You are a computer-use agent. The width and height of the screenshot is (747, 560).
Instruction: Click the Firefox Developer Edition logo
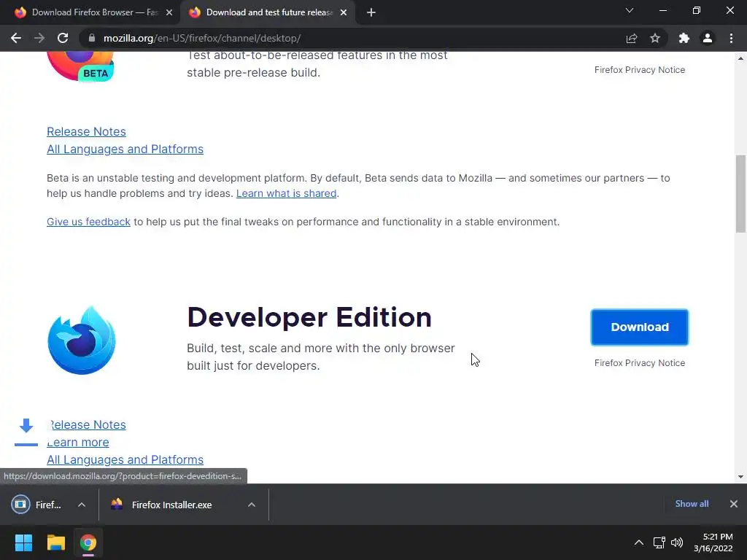(82, 340)
